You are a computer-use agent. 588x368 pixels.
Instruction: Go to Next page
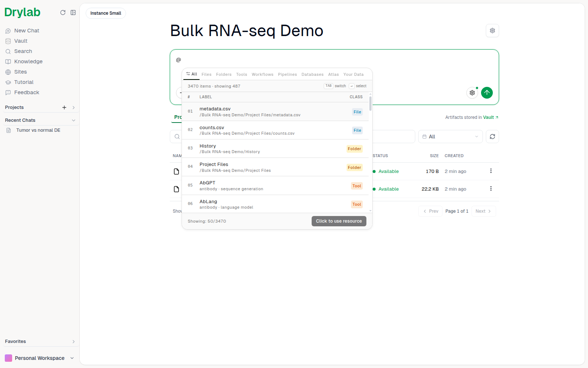tap(483, 211)
